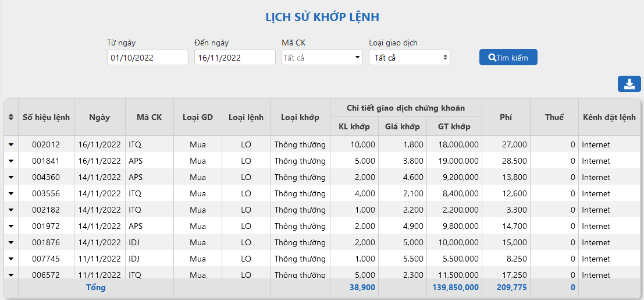This screenshot has height=300, width=644.
Task: Focus the Từ ngày date field
Action: pyautogui.click(x=147, y=57)
